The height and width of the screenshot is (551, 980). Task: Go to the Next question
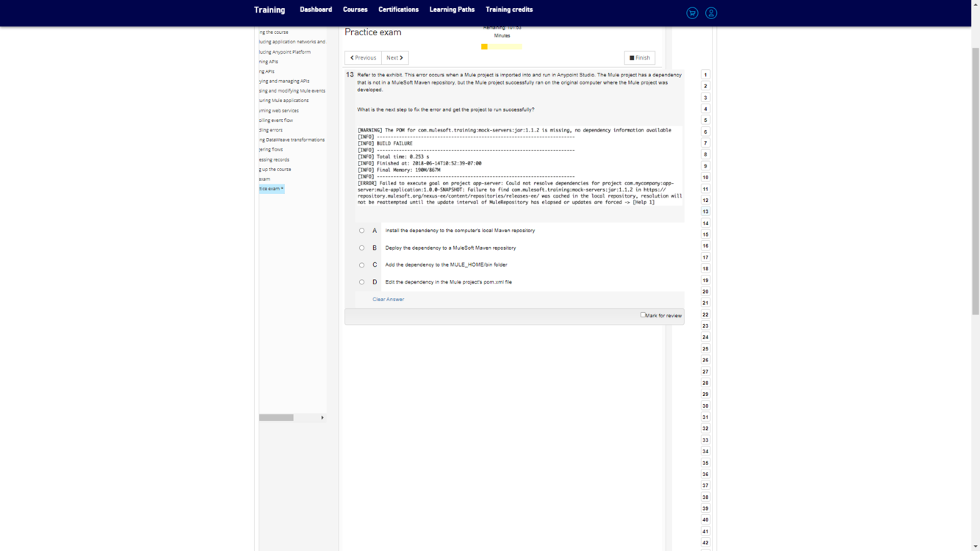[x=395, y=57]
